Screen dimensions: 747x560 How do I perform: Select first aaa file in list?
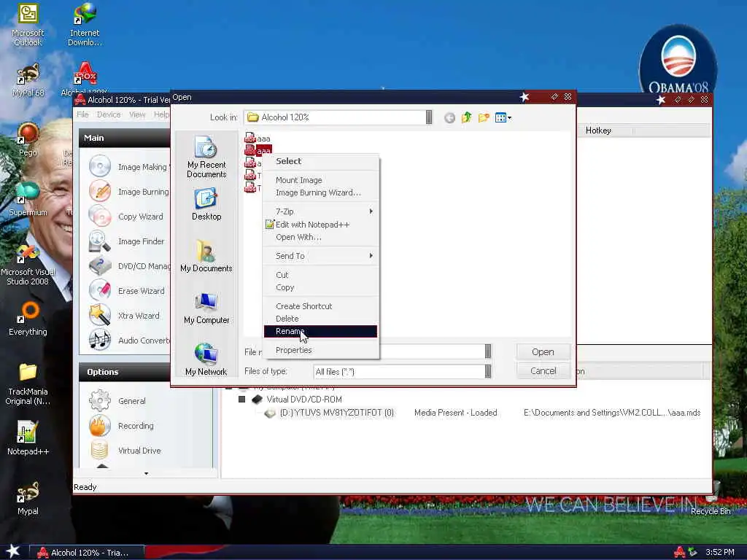[258, 139]
